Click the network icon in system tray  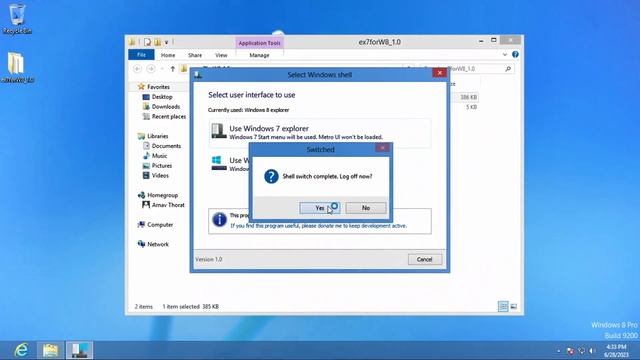[581, 351]
